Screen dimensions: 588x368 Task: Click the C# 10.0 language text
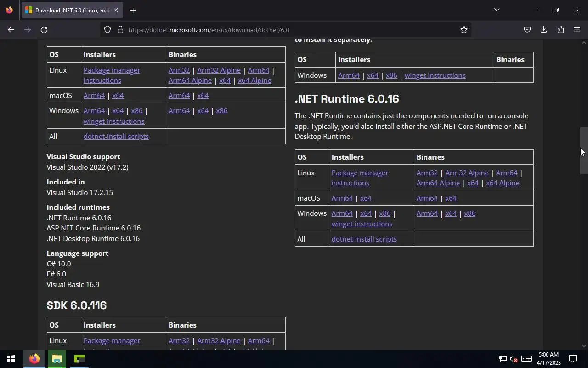pyautogui.click(x=59, y=264)
